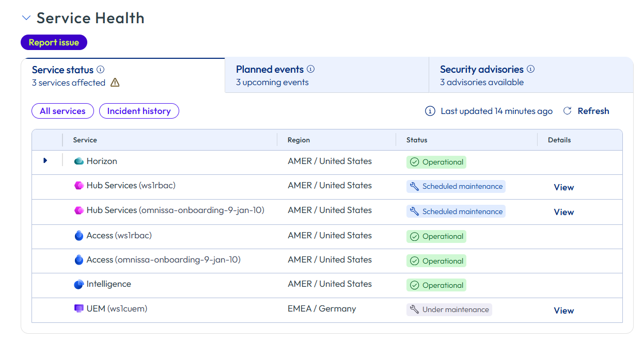Screen dimensions: 644x343
Task: Click the Report issue button
Action: [54, 42]
